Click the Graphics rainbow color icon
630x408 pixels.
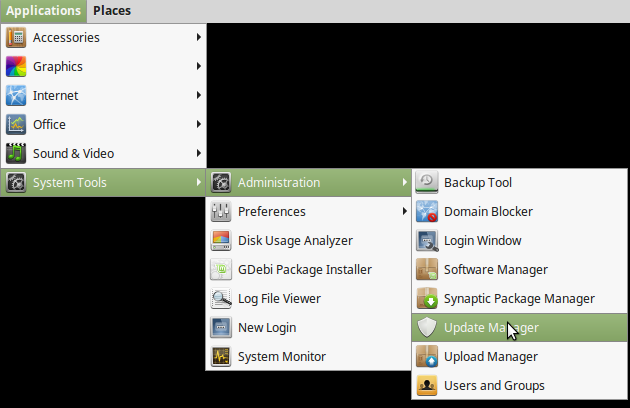point(16,66)
